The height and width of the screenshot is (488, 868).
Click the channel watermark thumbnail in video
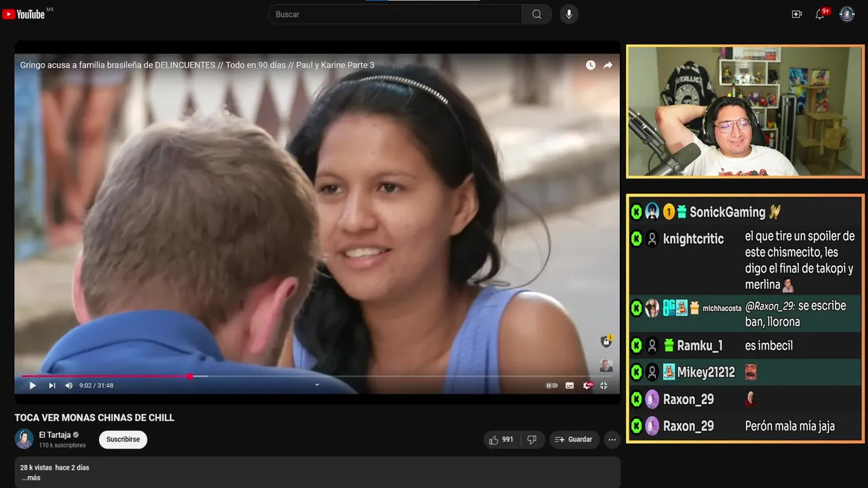[606, 365]
